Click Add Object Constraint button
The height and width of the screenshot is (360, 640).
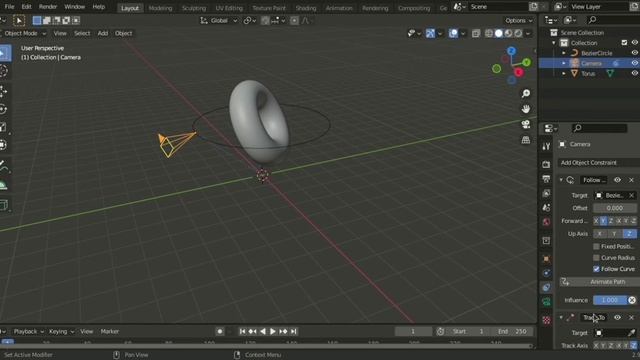599,162
